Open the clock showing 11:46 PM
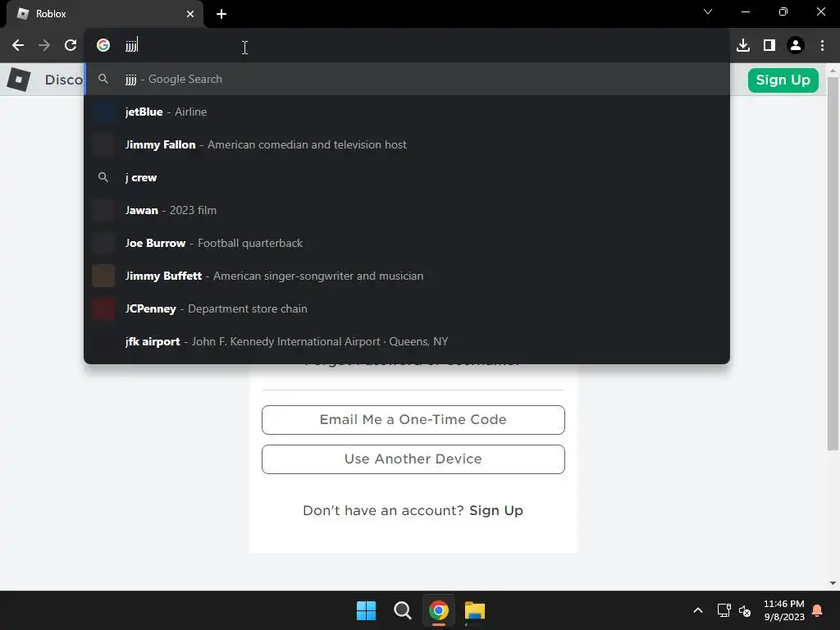The height and width of the screenshot is (630, 840). (783, 610)
